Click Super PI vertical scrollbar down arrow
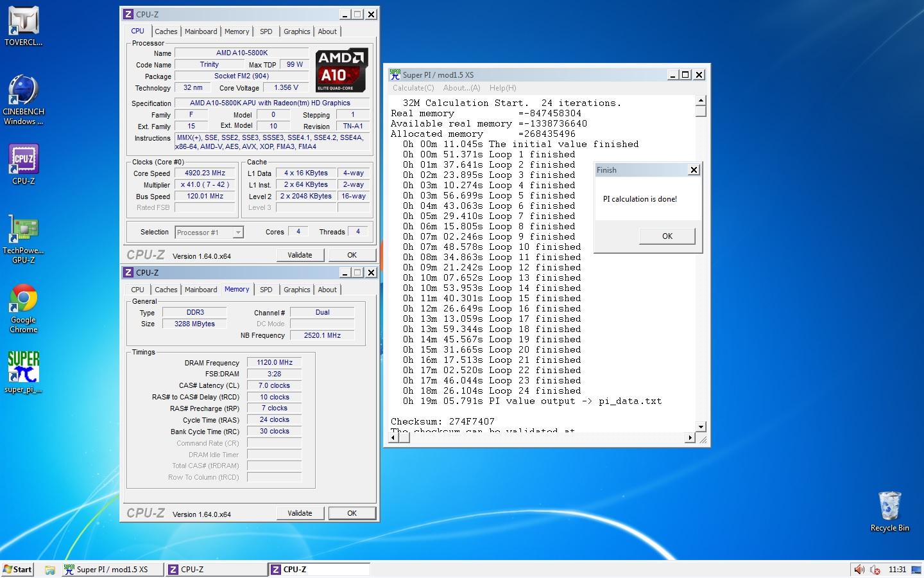The height and width of the screenshot is (578, 924). 701,426
